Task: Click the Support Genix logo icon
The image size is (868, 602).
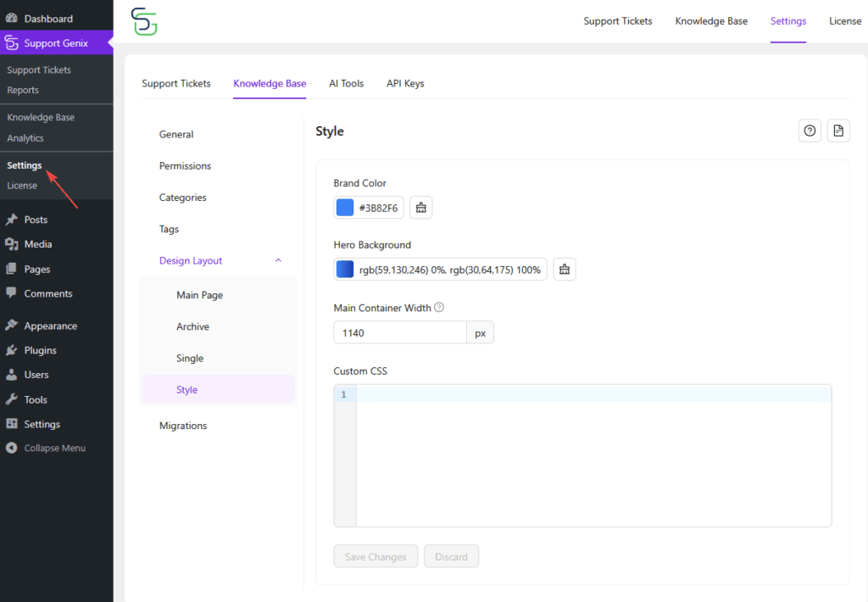Action: coord(144,21)
